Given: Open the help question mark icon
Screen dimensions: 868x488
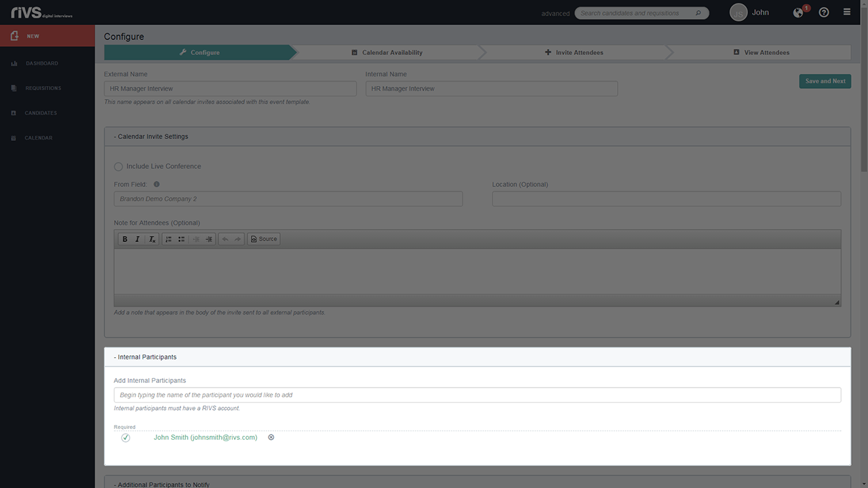Looking at the screenshot, I should 824,12.
